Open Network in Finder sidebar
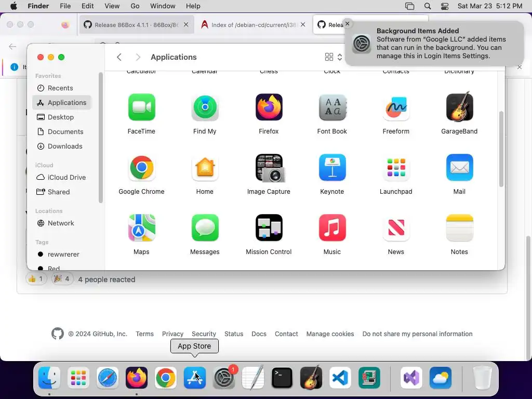This screenshot has width=532, height=399. tap(62, 223)
